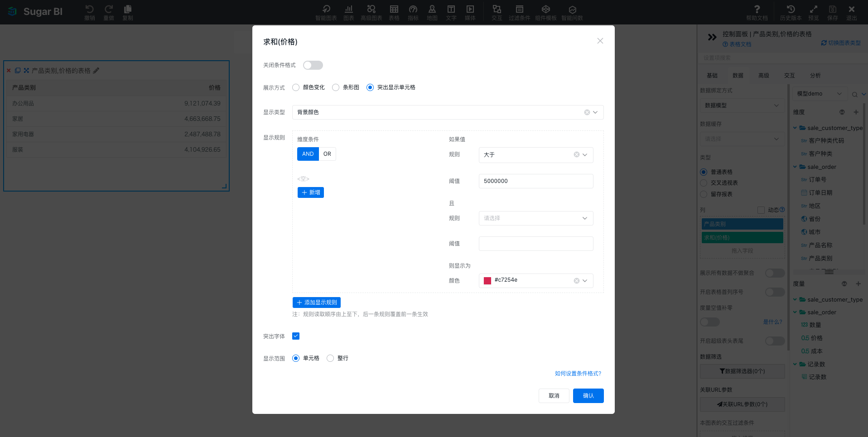Open the 模型demo model dropdown

pyautogui.click(x=820, y=94)
